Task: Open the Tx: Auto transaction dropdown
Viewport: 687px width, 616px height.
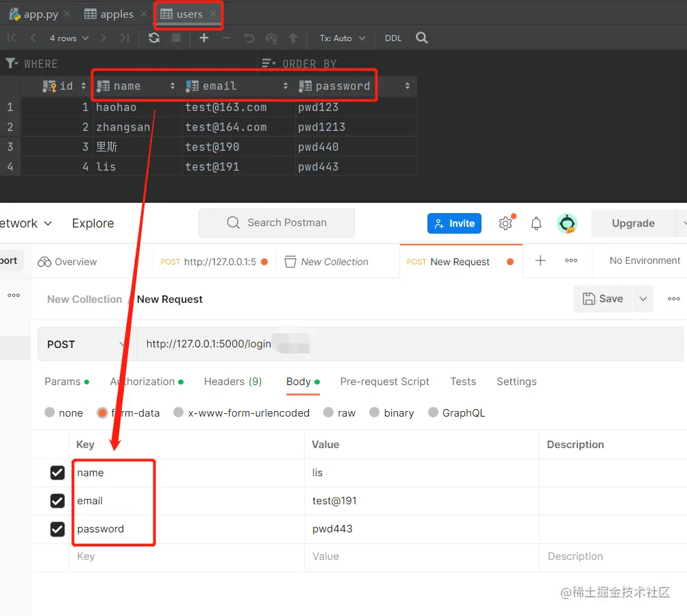Action: (342, 38)
